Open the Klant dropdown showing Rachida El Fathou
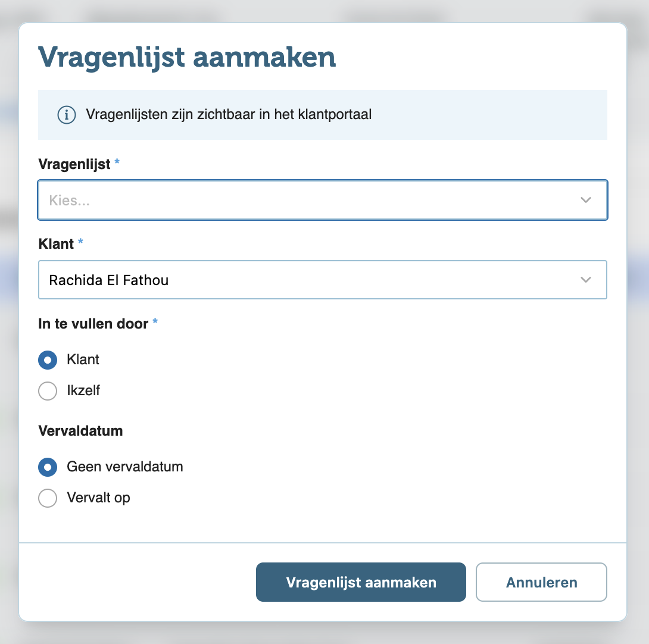The height and width of the screenshot is (644, 649). (x=323, y=280)
